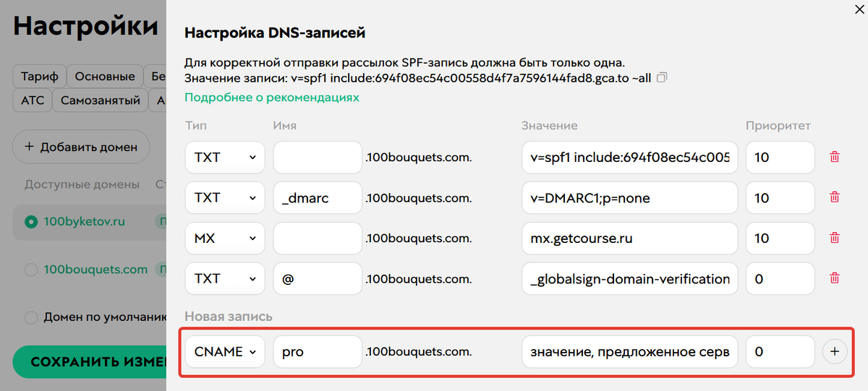Click the green Сохранить изменения button
The width and height of the screenshot is (868, 391).
tap(90, 361)
